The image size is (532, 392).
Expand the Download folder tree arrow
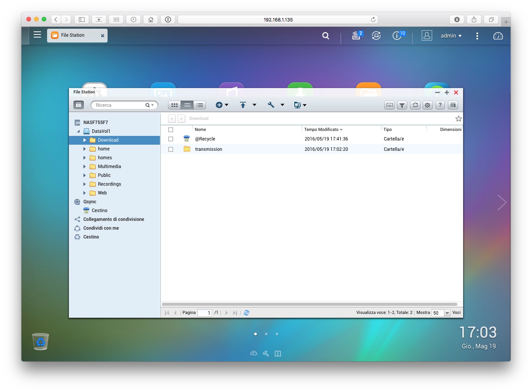point(85,140)
